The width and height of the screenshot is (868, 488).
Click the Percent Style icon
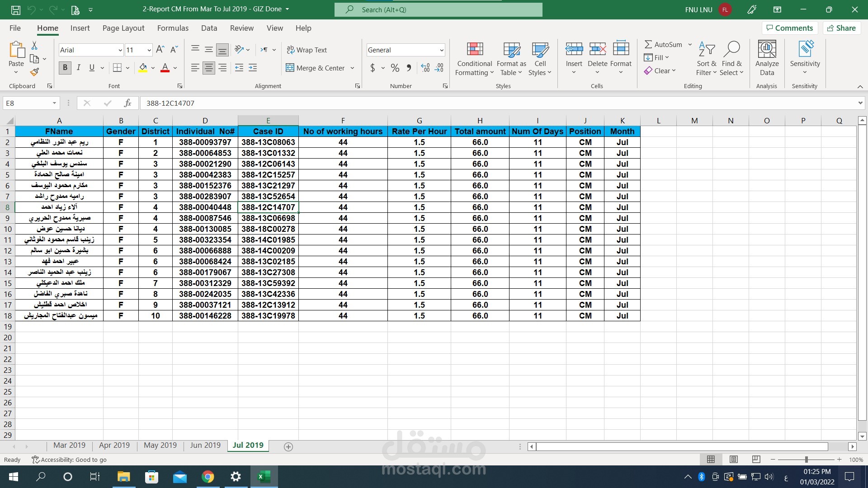[x=395, y=68]
